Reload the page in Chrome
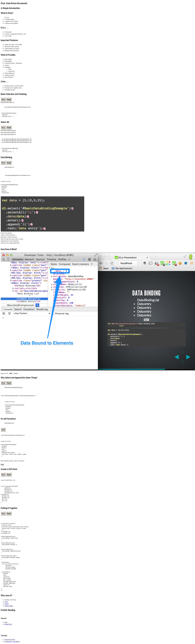This screenshot has width=195, height=644. coord(112,263)
